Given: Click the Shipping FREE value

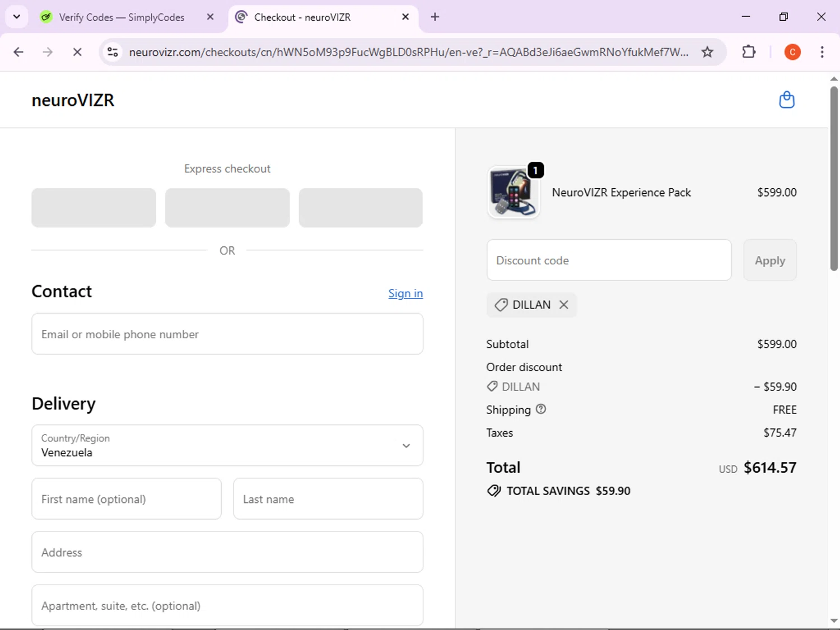Looking at the screenshot, I should tap(785, 409).
